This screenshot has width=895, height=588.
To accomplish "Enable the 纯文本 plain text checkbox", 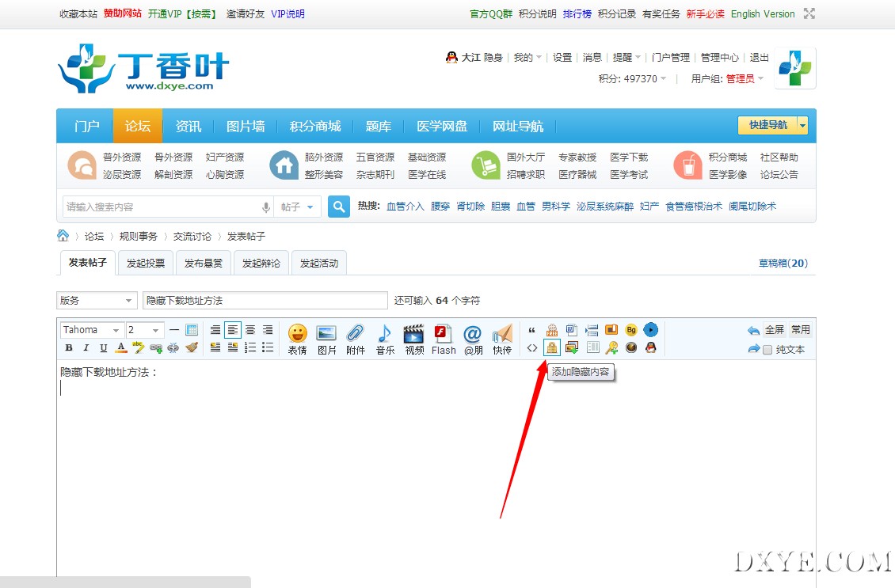I will [767, 350].
